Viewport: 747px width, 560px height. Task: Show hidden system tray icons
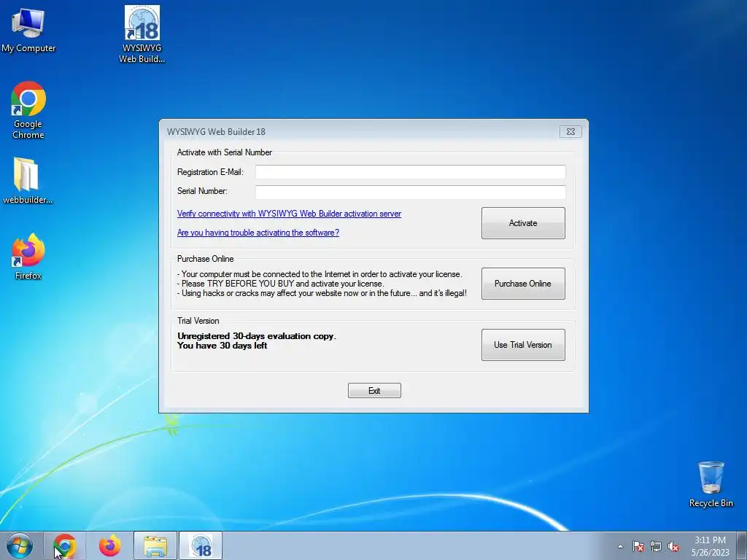pos(620,546)
